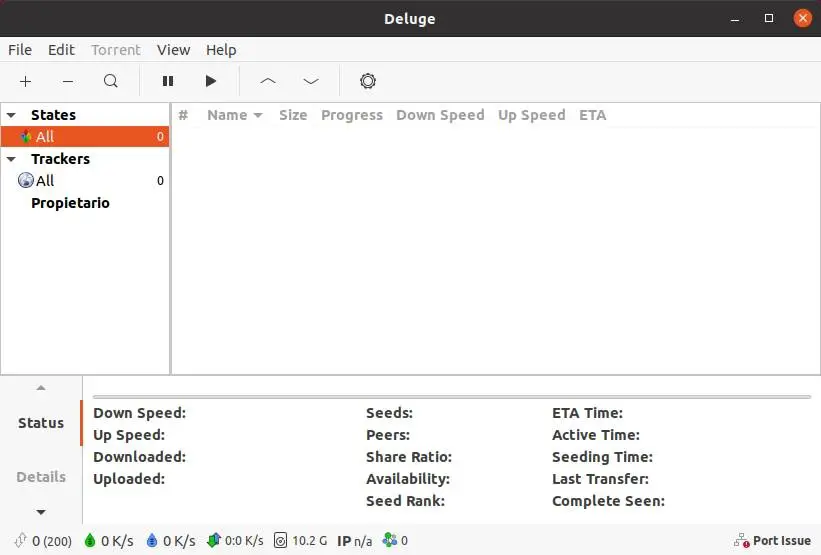Close the Deluge window

click(x=802, y=18)
